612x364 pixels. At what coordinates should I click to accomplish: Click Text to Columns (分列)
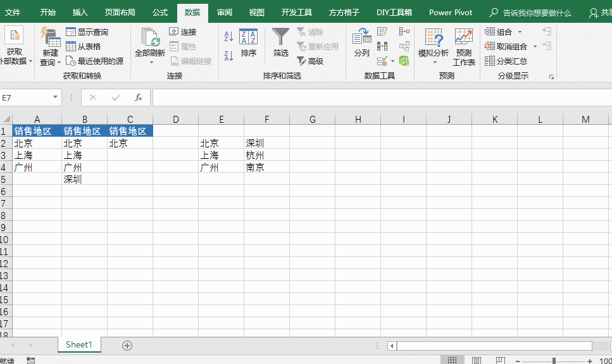click(x=362, y=42)
